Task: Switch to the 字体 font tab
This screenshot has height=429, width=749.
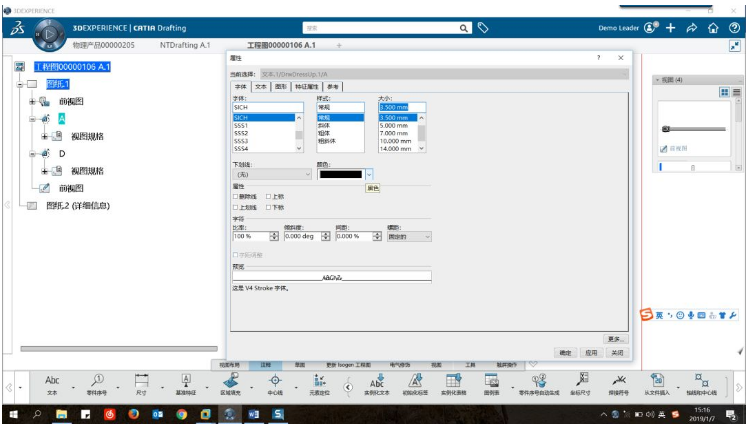Action: click(x=241, y=86)
